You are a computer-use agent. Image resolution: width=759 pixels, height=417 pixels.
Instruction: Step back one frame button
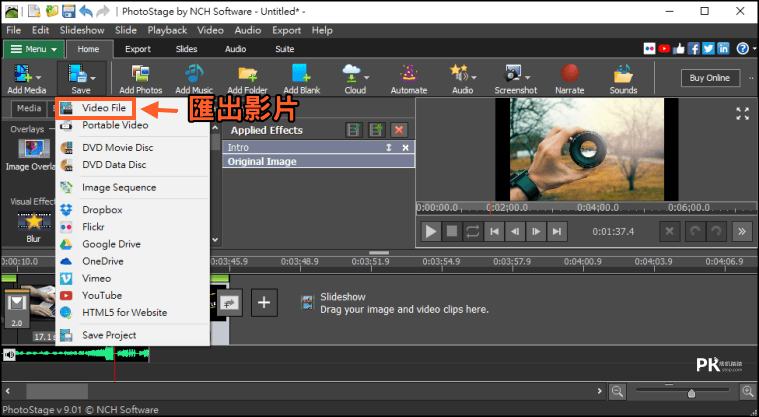pyautogui.click(x=515, y=232)
